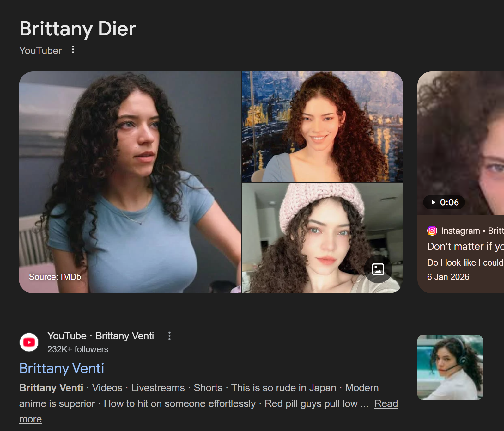
Task: Click the 6 Jan 2026 date
Action: coord(448,277)
